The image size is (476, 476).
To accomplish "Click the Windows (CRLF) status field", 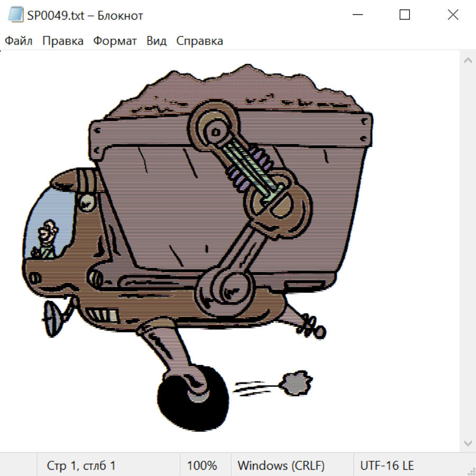I will (x=281, y=465).
